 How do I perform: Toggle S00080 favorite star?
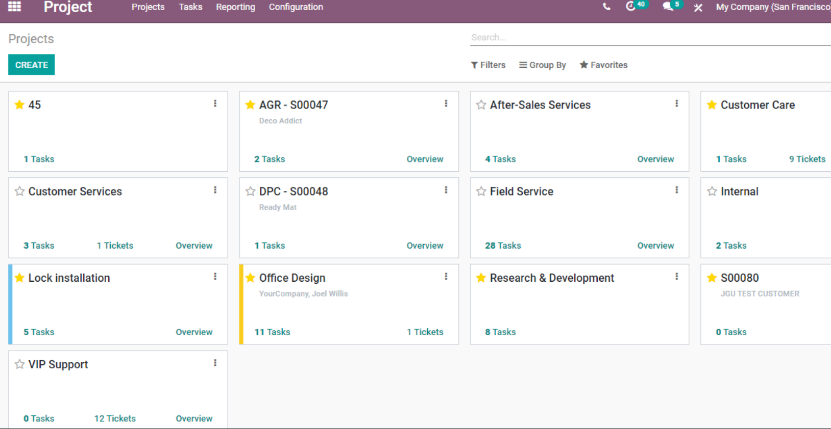[x=712, y=278]
